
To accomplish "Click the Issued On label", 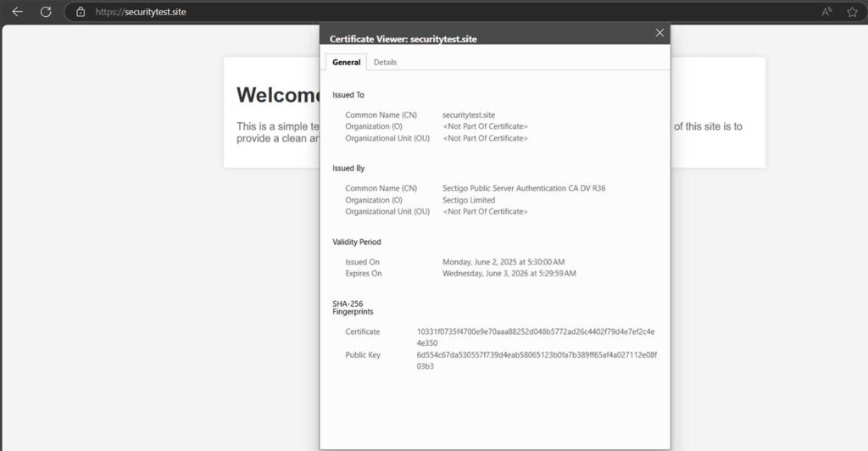I will [x=362, y=262].
